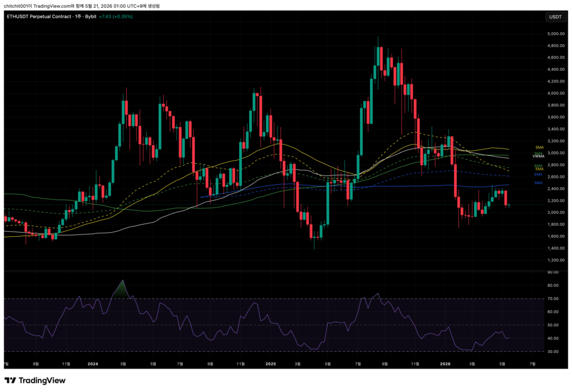Click the RSI 30.00 level label
This screenshot has width=572, height=392.
tap(553, 352)
